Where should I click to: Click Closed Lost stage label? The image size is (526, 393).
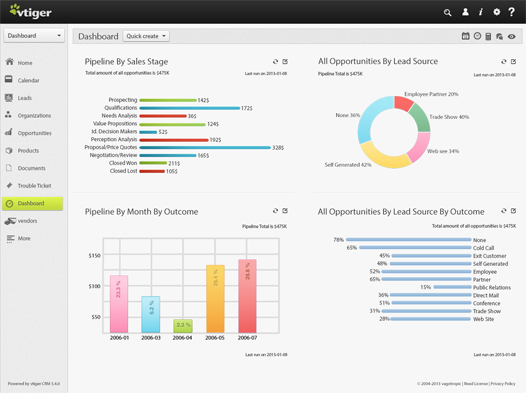click(123, 171)
